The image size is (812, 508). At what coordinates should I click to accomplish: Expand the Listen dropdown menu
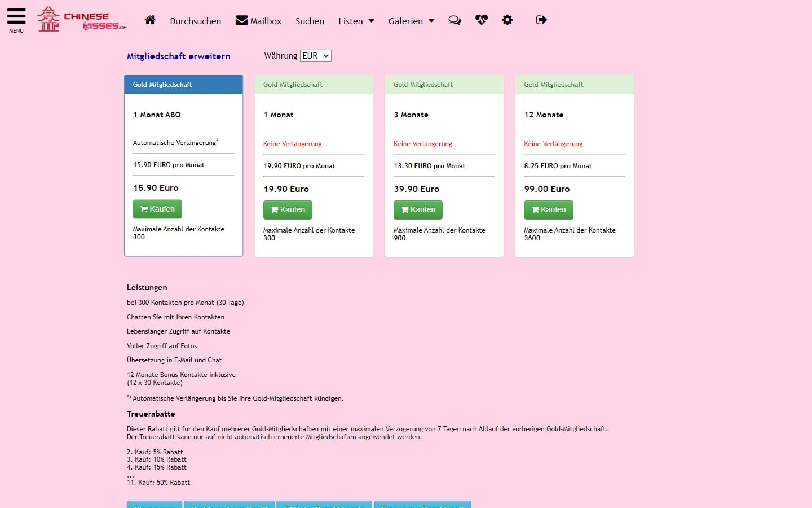[x=356, y=21]
